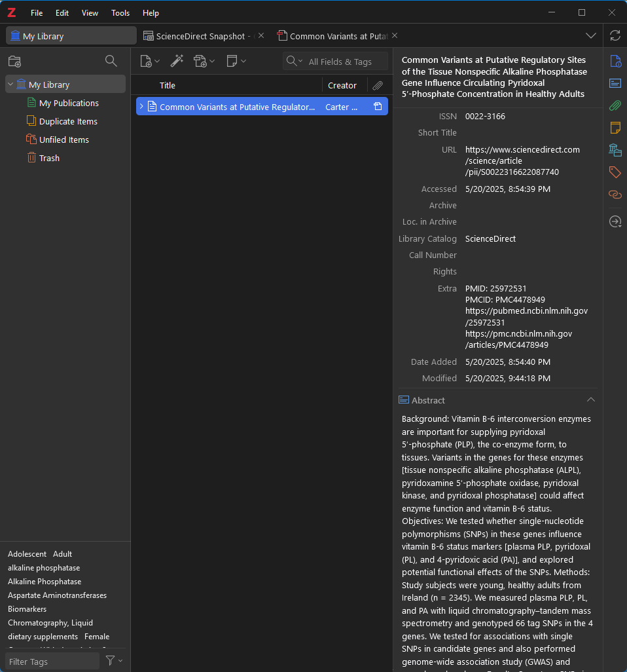Select the Aspartate Aminotransferases tag
This screenshot has width=627, height=672.
click(x=57, y=595)
